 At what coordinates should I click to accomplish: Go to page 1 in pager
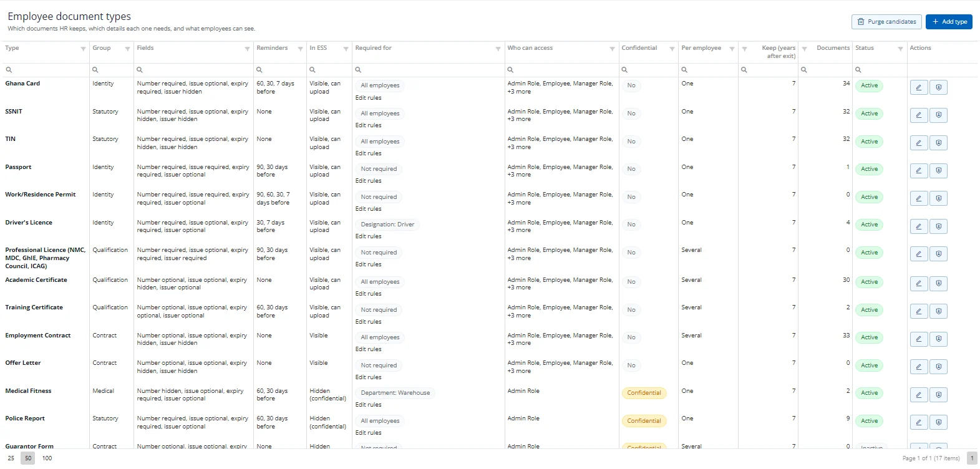tap(972, 458)
